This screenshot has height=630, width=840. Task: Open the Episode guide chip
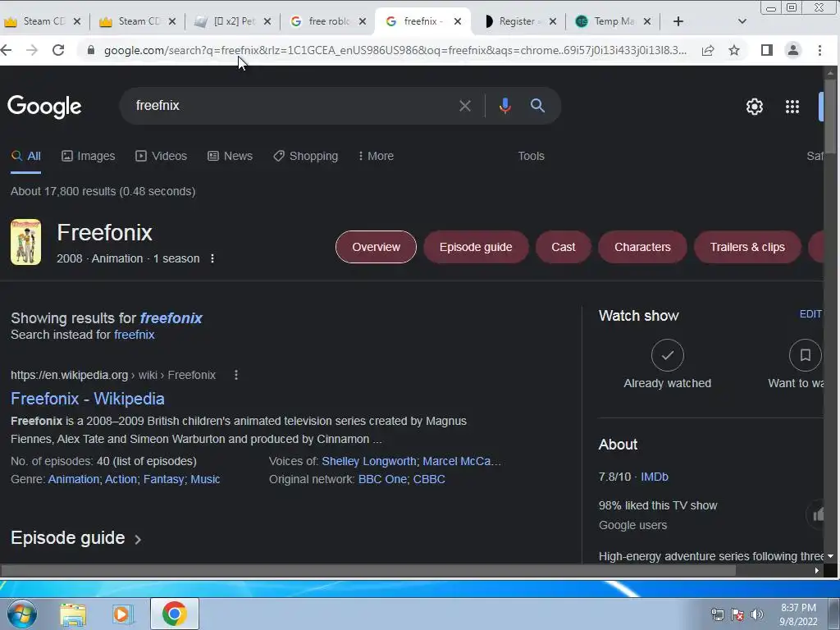[476, 247]
